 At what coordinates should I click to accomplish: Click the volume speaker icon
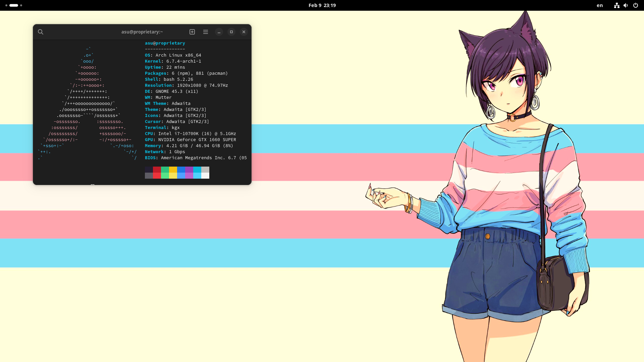tap(626, 5)
